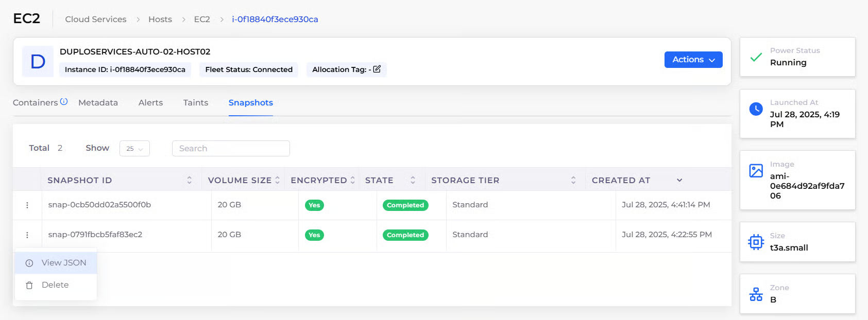Sort by Volume Size column
This screenshot has height=320, width=868.
[278, 180]
